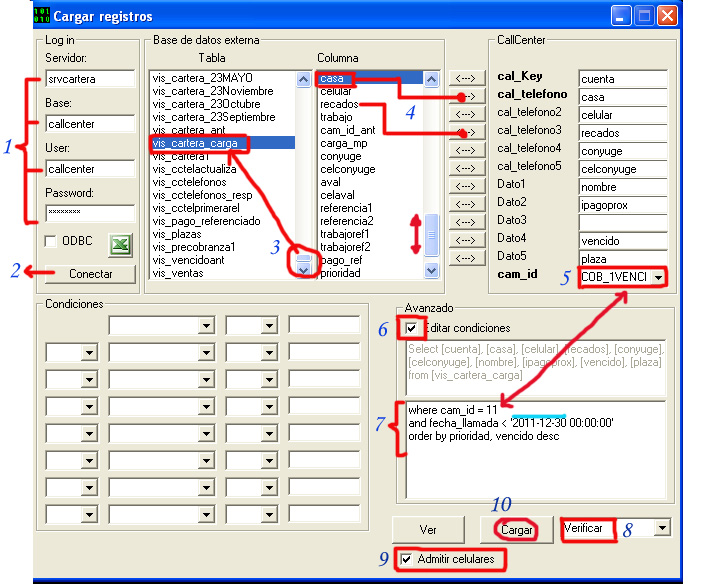Click the Dato5 field containing plaza
The image size is (709, 584).
pos(623,259)
